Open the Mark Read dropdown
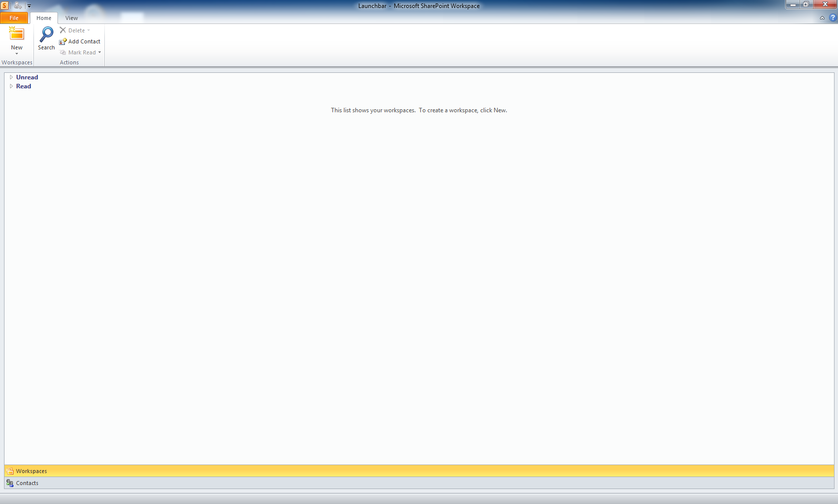 100,52
